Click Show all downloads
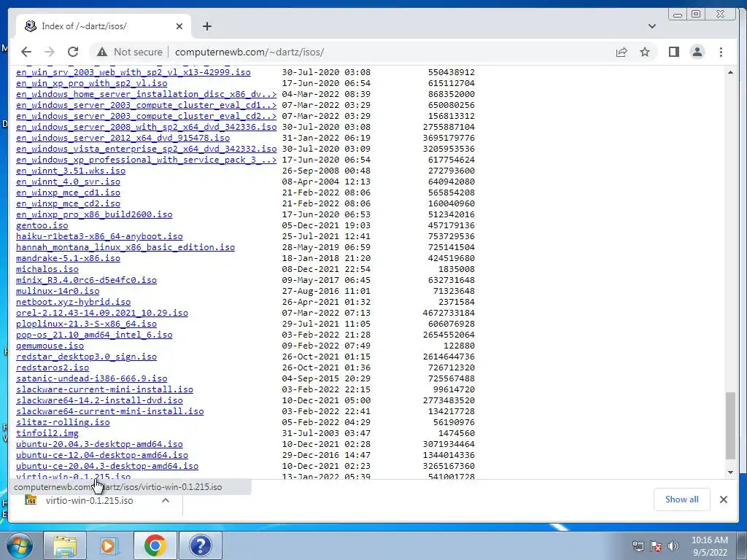 point(682,499)
